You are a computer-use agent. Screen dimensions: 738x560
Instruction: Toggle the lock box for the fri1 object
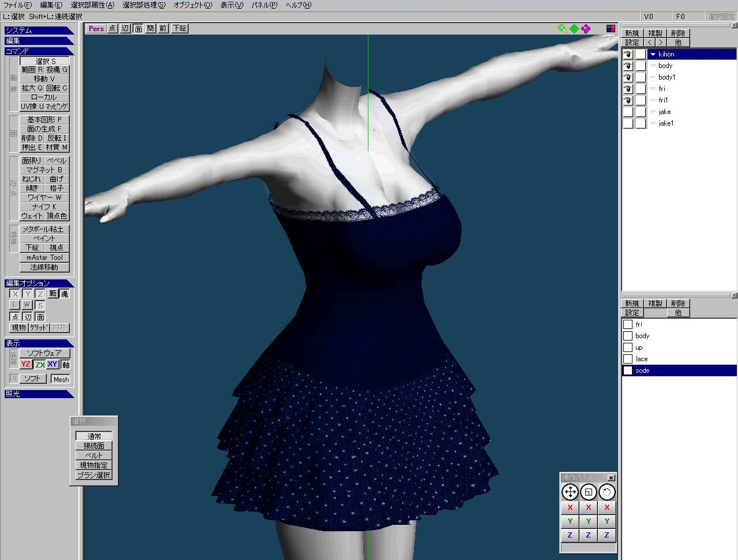click(x=641, y=100)
